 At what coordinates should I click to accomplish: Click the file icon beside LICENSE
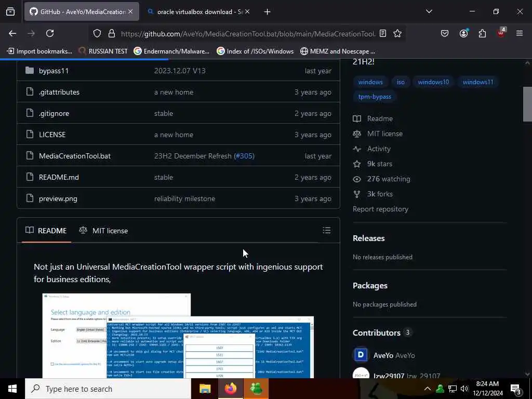click(x=30, y=135)
